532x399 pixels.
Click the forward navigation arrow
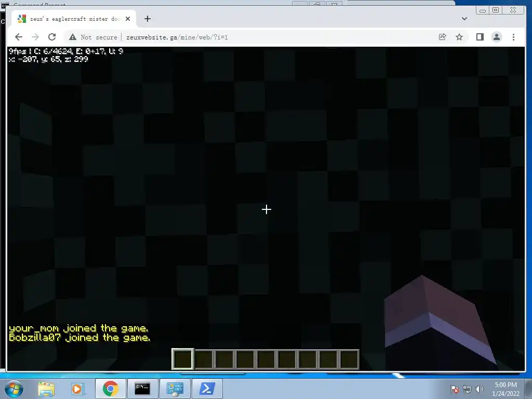pyautogui.click(x=35, y=37)
